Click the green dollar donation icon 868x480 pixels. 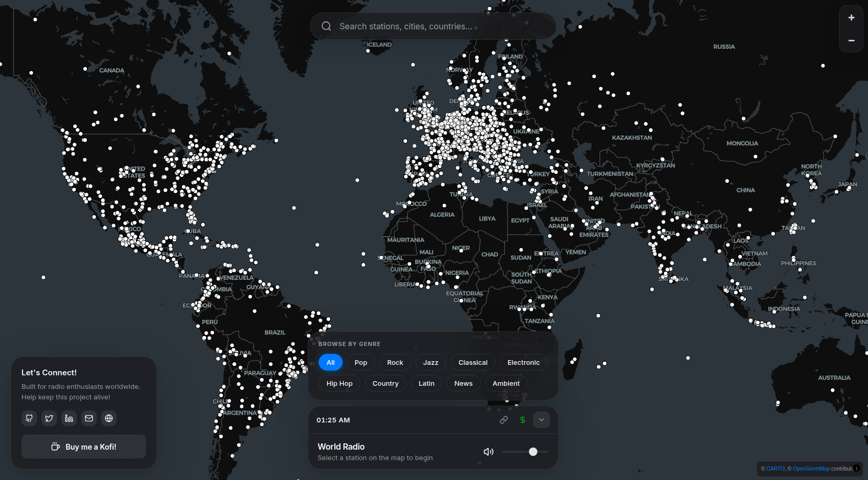tap(522, 420)
